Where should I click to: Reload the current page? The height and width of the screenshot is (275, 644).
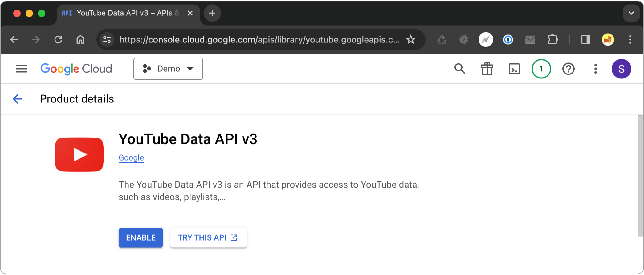tap(58, 40)
